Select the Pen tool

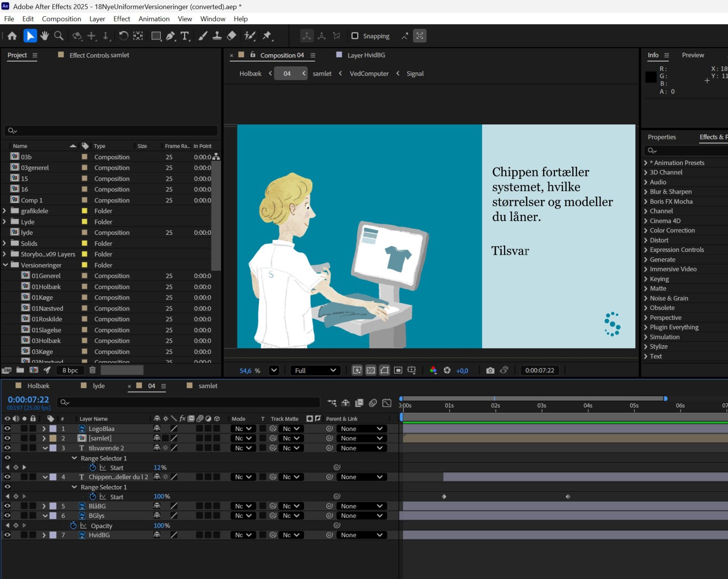[170, 36]
